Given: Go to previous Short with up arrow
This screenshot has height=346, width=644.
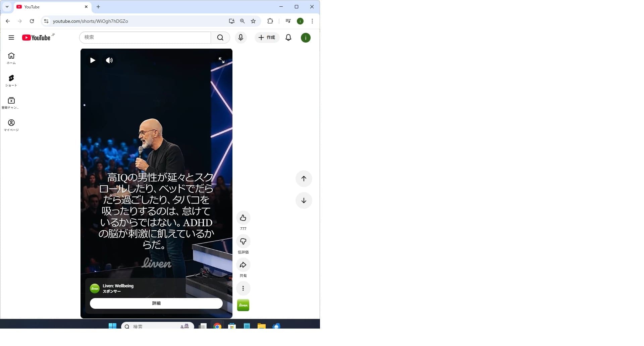Looking at the screenshot, I should [x=304, y=179].
